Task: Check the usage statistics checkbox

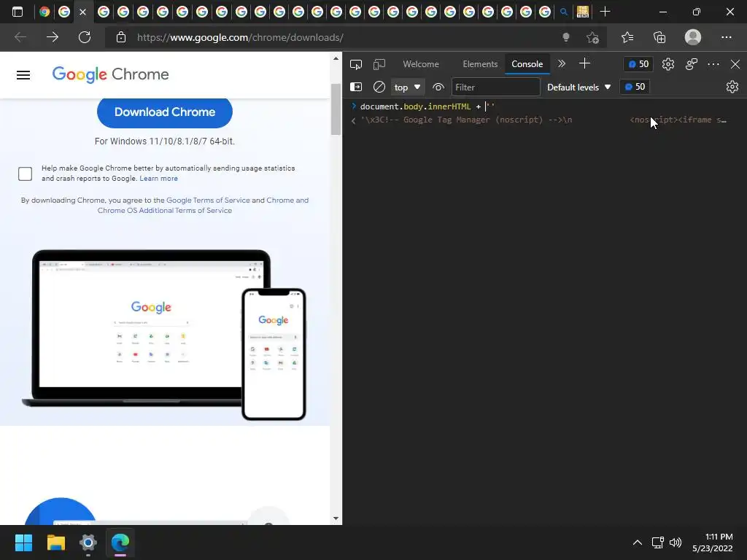Action: [x=26, y=174]
